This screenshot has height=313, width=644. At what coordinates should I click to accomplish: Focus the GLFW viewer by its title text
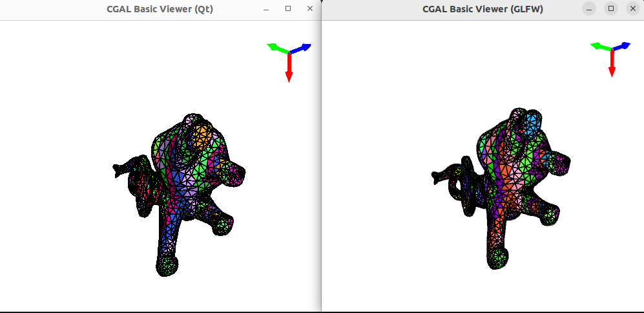483,9
